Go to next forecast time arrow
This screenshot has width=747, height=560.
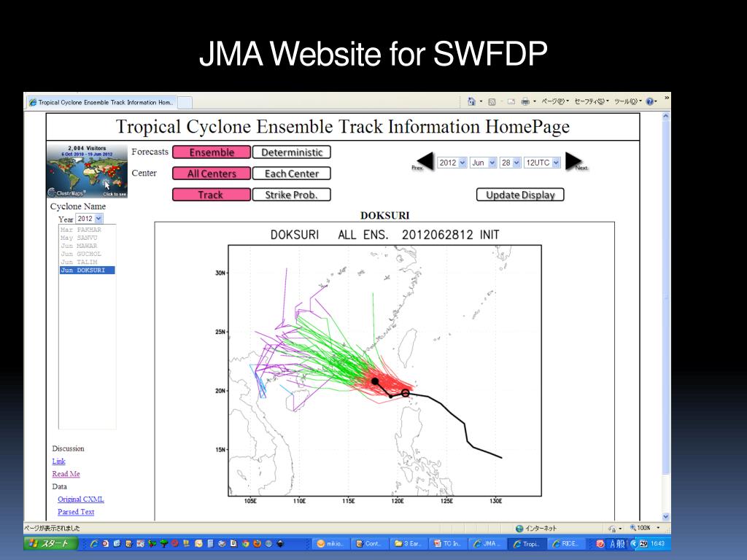click(x=576, y=162)
